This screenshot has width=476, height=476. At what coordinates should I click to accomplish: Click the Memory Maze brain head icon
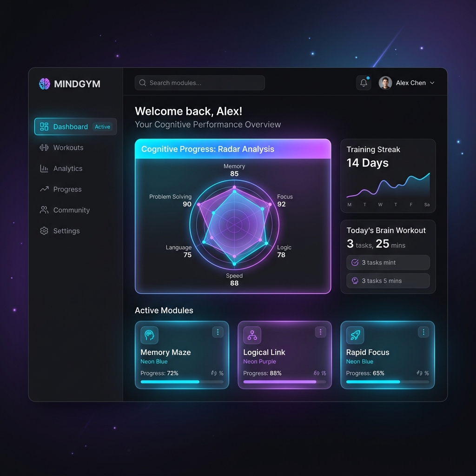pyautogui.click(x=149, y=335)
